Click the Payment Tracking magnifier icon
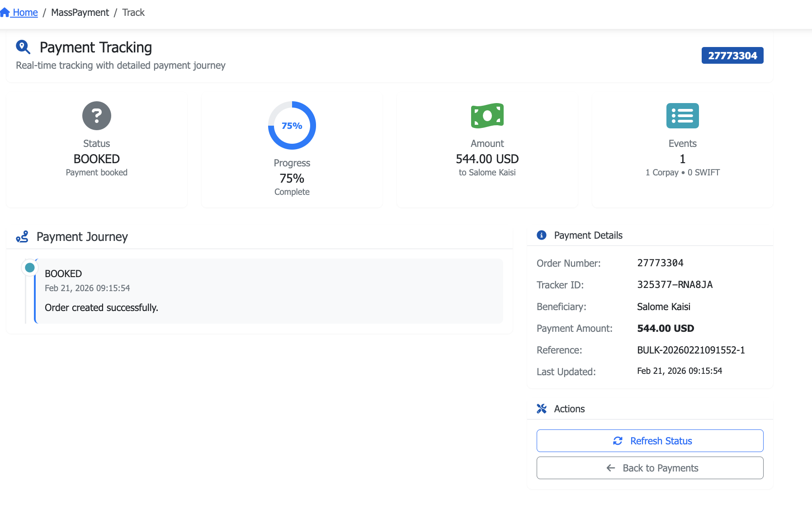Viewport: 812px width, 509px height. pos(23,47)
